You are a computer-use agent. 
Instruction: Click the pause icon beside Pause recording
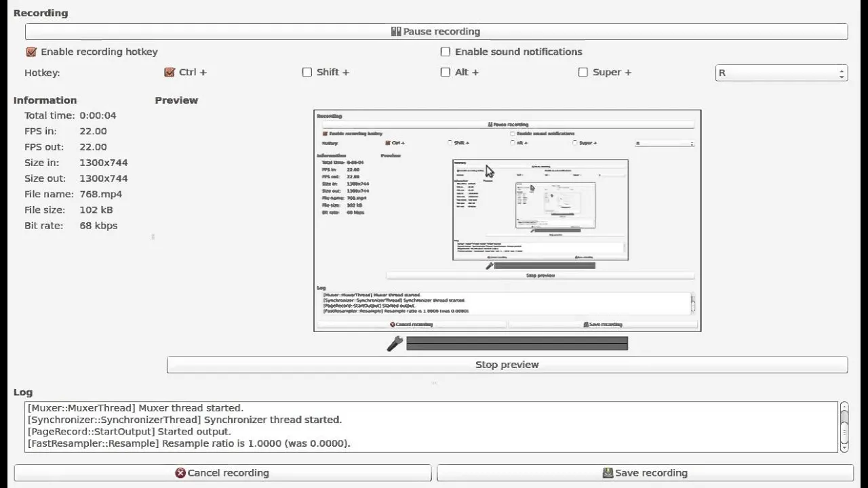[x=396, y=31]
